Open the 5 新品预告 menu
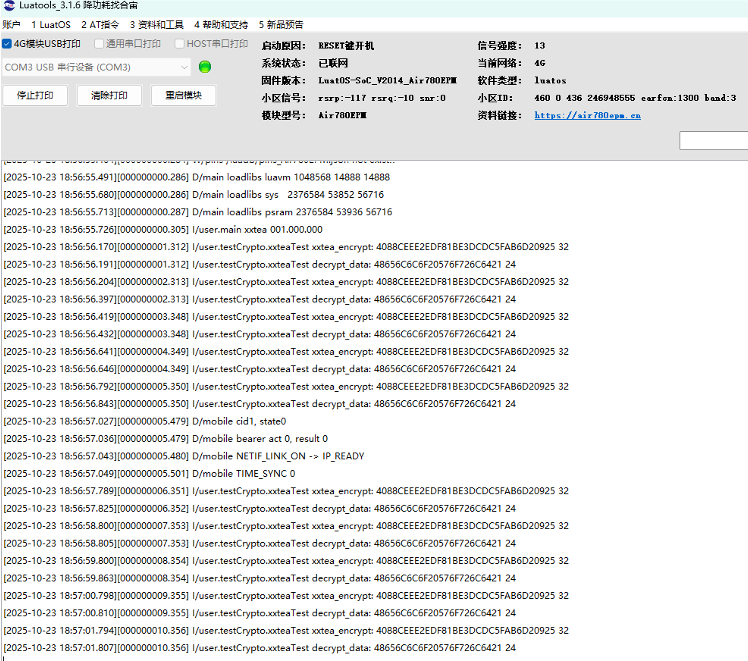The height and width of the screenshot is (661, 748). click(281, 25)
